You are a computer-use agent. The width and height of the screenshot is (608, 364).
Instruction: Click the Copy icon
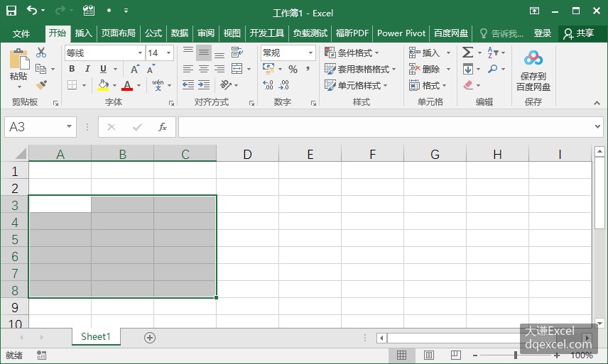pos(40,69)
